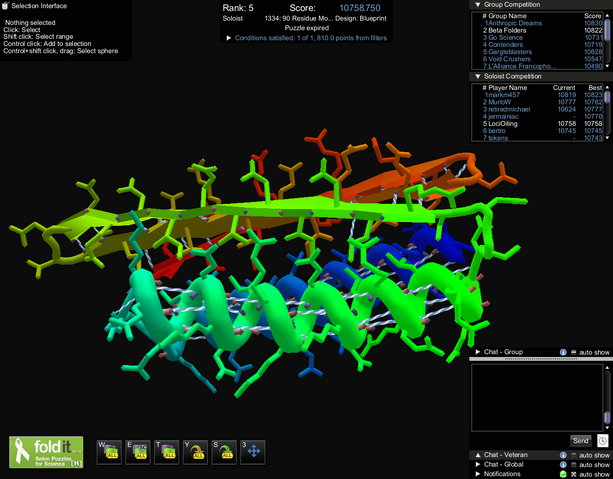The width and height of the screenshot is (613, 479).
Task: Open info icon for Chat - Global
Action: (563, 465)
